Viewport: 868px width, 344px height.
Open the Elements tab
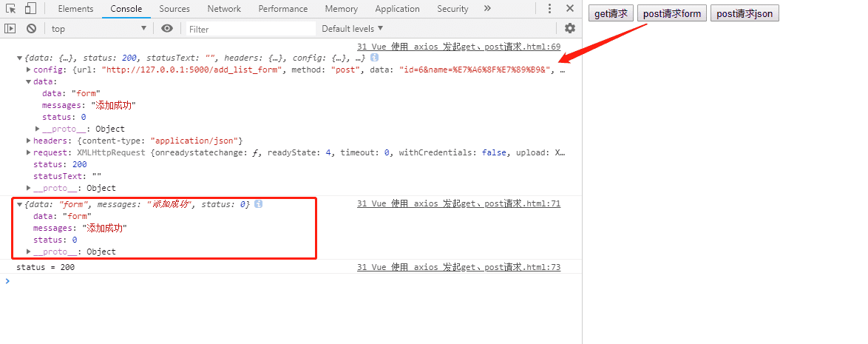click(75, 9)
